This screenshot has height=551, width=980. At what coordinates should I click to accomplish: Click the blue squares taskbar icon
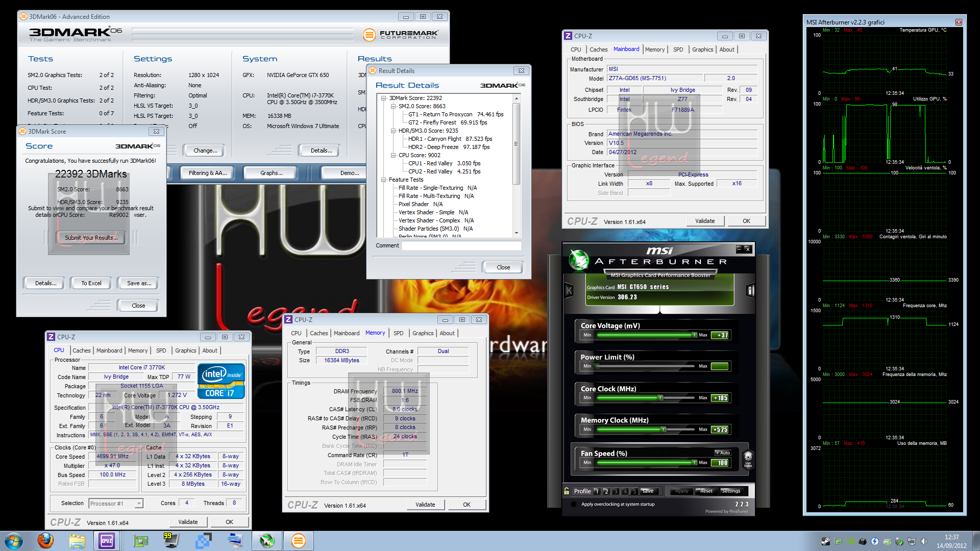(x=203, y=541)
